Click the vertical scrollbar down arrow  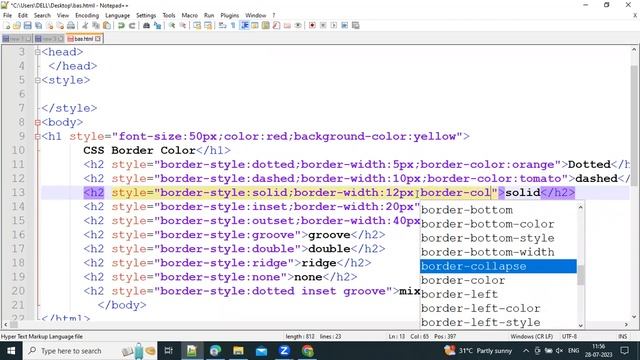coord(634,316)
